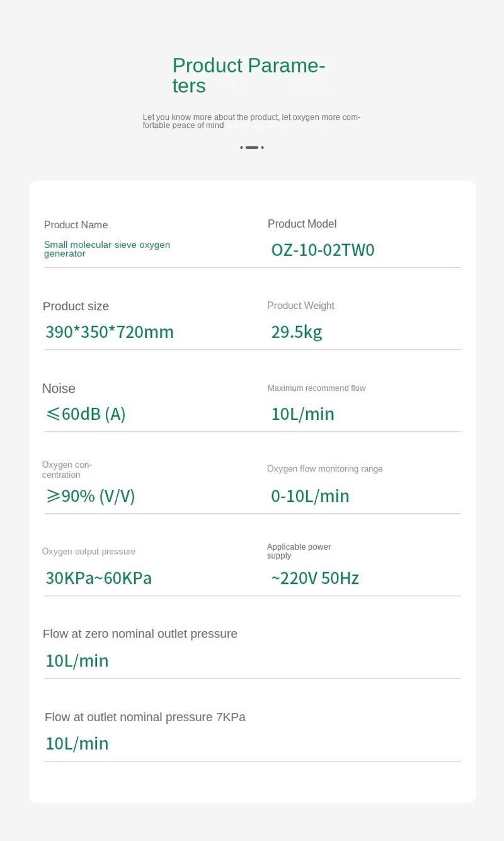504x841 pixels.
Task: Click the ≥90% (V/V) oxygen concentration value
Action: click(x=91, y=496)
